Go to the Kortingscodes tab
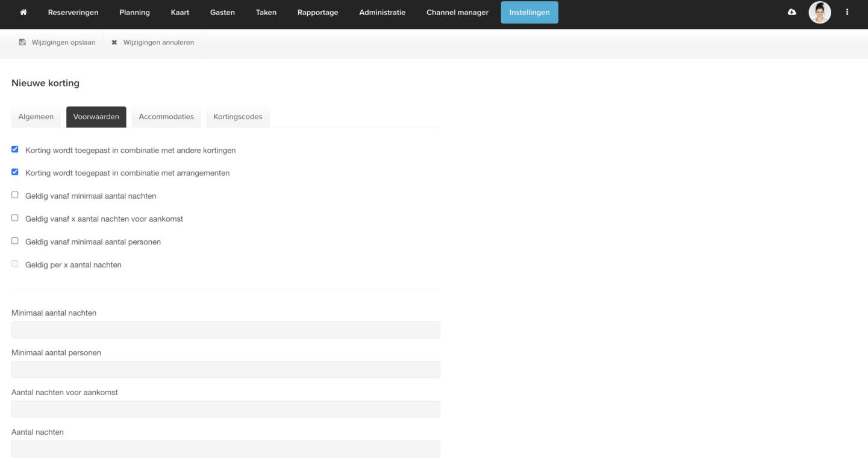This screenshot has width=868, height=471. point(238,117)
